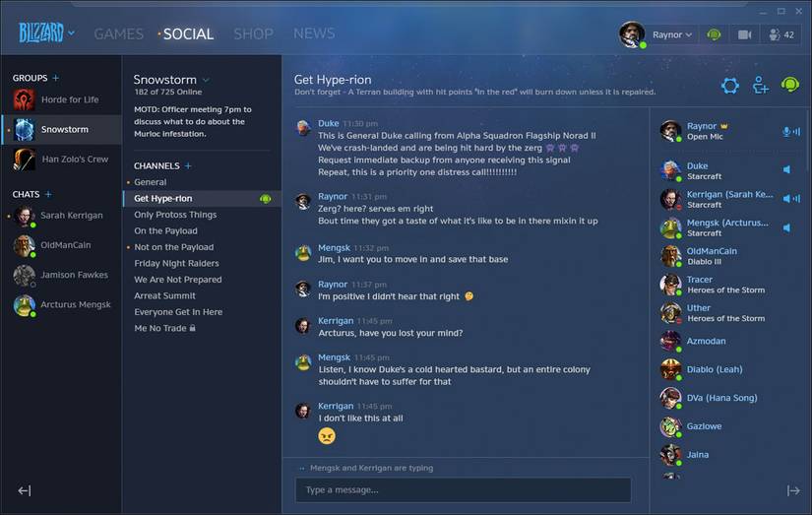Screen dimensions: 812x515
Task: Collapse left sidebar with arrow icon
Action: pyautogui.click(x=25, y=490)
